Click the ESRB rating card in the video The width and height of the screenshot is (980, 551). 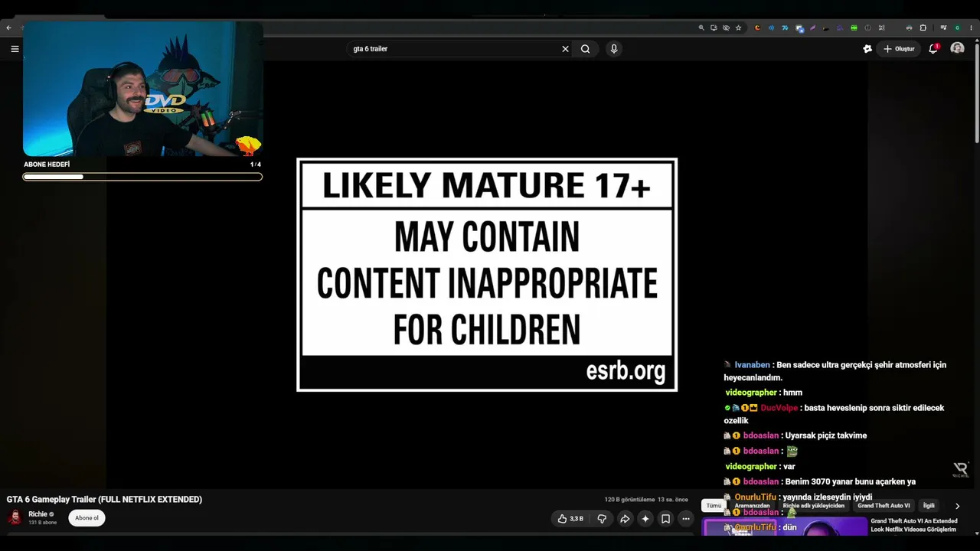coord(487,275)
